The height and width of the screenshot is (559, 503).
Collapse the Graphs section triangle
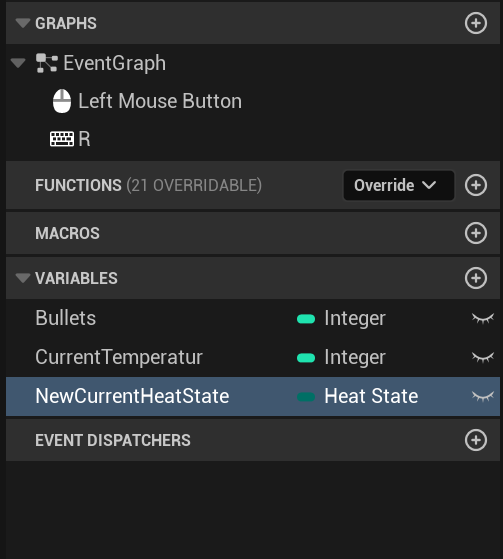click(23, 23)
